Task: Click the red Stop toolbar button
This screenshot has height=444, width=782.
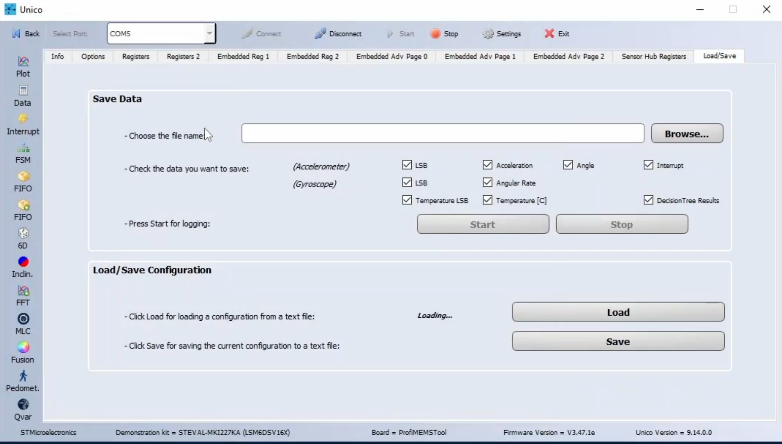Action: tap(444, 33)
